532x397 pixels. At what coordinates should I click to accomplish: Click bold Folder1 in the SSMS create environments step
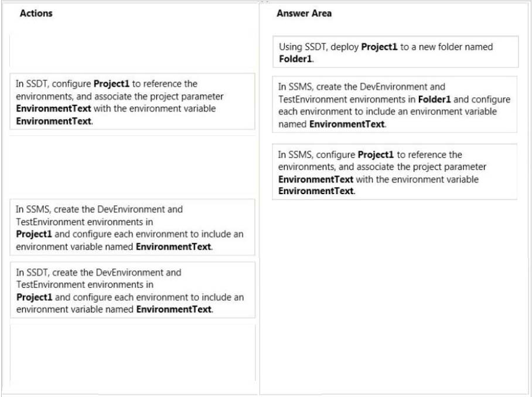coord(434,99)
